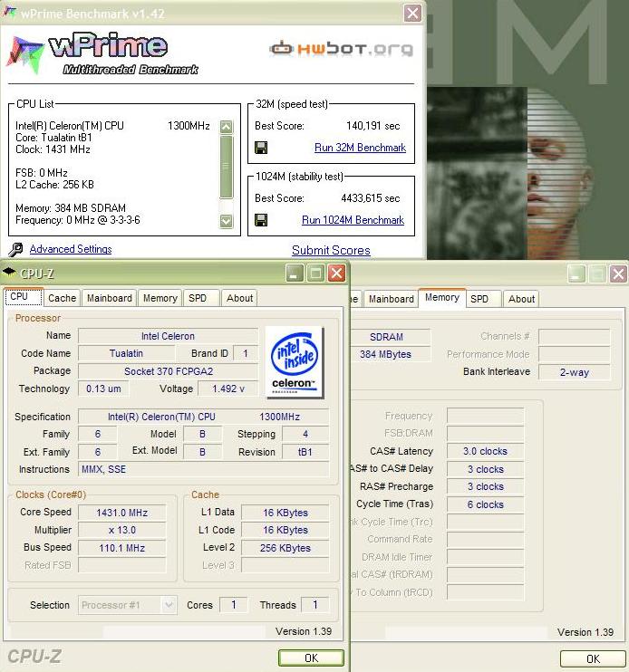629x672 pixels.
Task: Click the Revision value tB1
Action: (x=305, y=452)
